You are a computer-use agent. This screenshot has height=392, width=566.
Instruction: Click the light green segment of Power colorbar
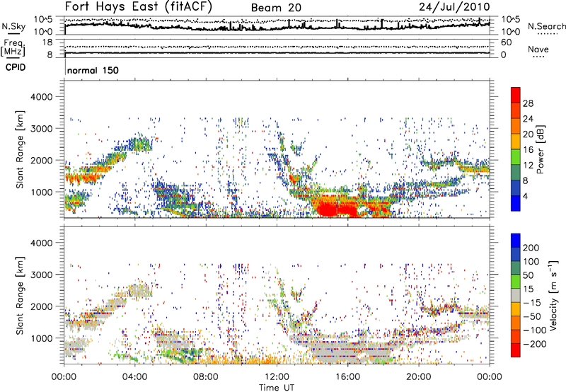(x=516, y=157)
